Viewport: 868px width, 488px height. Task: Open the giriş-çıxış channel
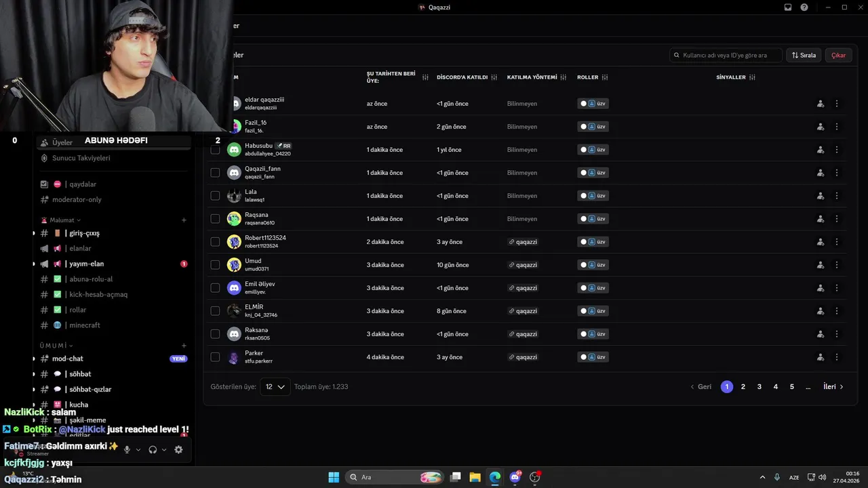point(113,233)
